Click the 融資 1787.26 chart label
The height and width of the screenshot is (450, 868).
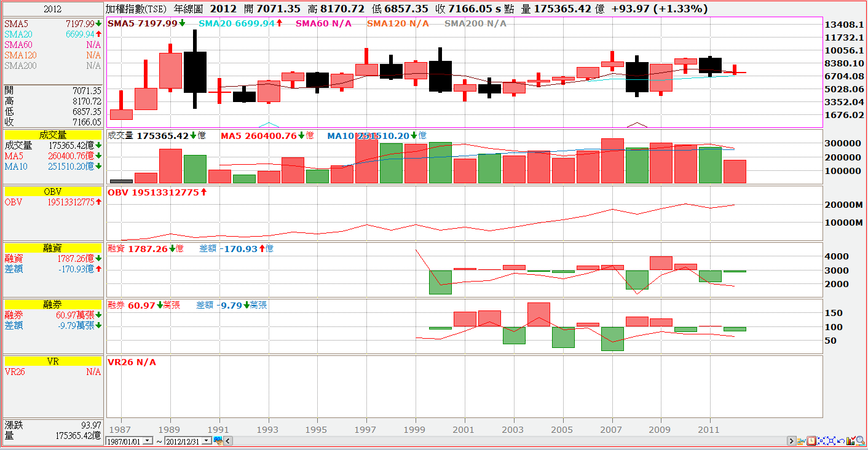(x=146, y=249)
